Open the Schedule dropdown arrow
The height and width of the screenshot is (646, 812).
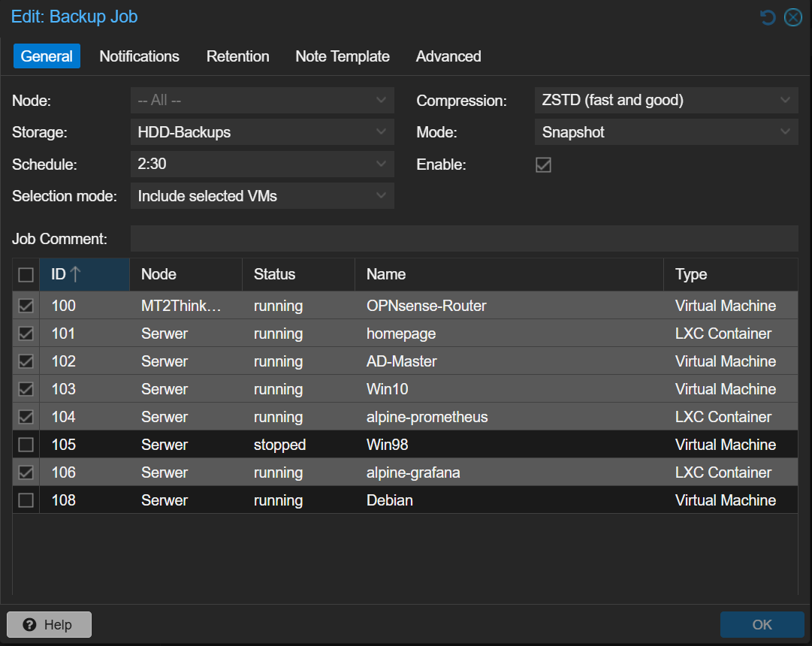point(381,165)
